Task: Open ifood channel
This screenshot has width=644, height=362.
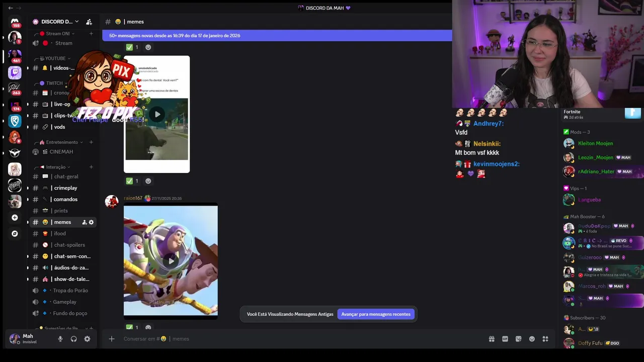Action: 62,234
